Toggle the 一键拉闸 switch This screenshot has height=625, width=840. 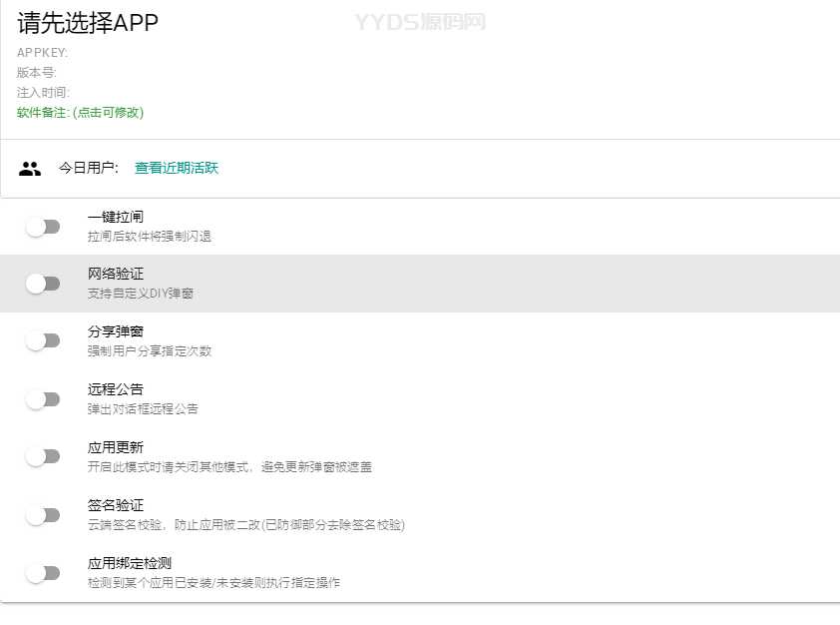43,227
